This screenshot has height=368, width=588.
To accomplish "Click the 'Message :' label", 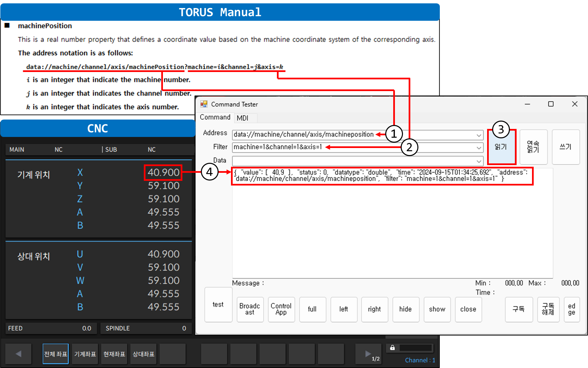I will (248, 283).
